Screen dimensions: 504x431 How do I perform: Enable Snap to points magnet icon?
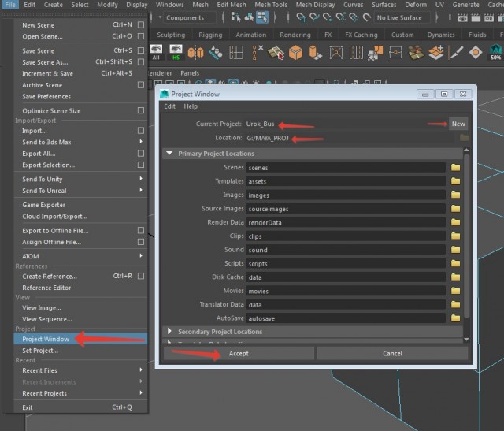tap(328, 17)
